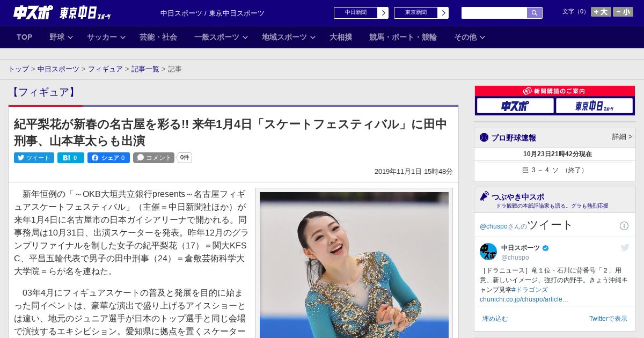Share article on Facebook
The height and width of the screenshot is (338, 644).
click(108, 158)
